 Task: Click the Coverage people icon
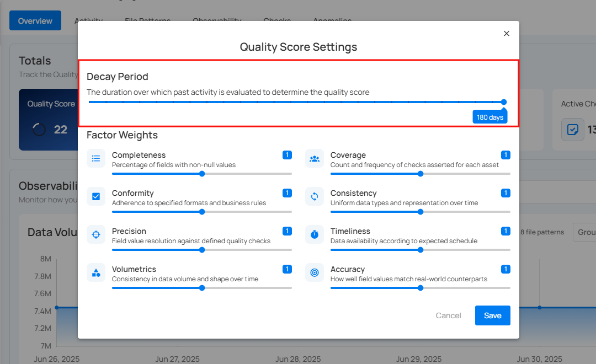pos(315,159)
